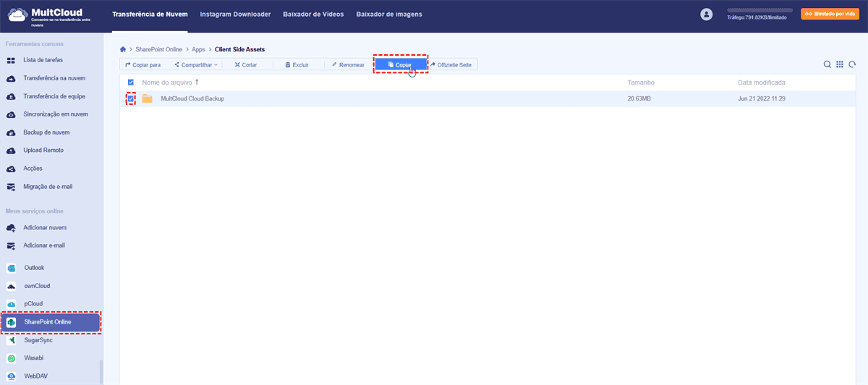This screenshot has width=868, height=385.
Task: Click the Data modificada column header
Action: tap(762, 82)
